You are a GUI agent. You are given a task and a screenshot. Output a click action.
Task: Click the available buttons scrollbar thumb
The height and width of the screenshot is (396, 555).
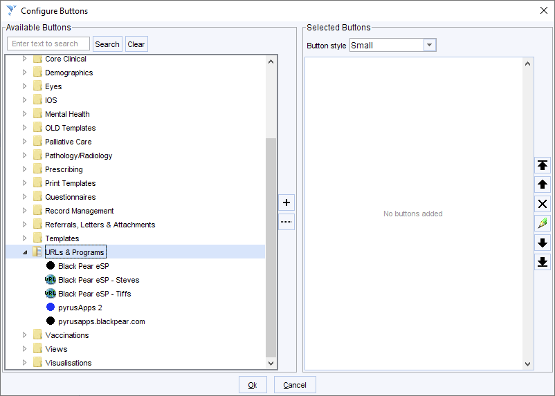coord(271,247)
